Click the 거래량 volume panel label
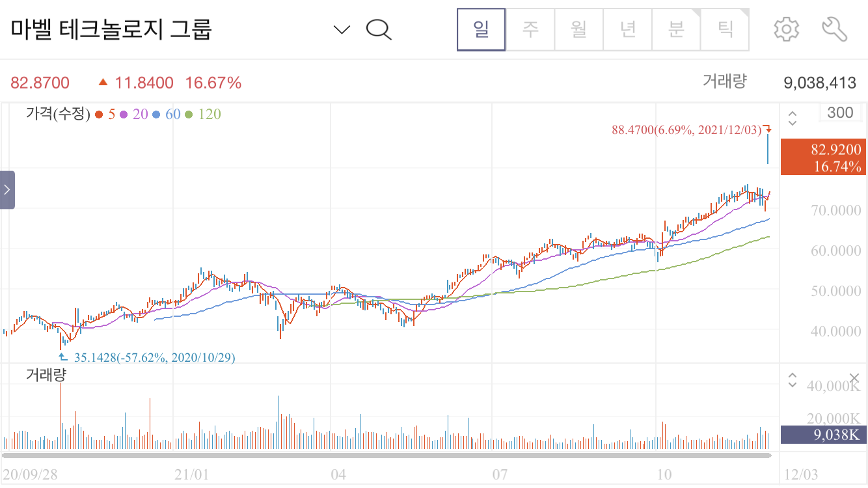This screenshot has height=488, width=868. (46, 375)
